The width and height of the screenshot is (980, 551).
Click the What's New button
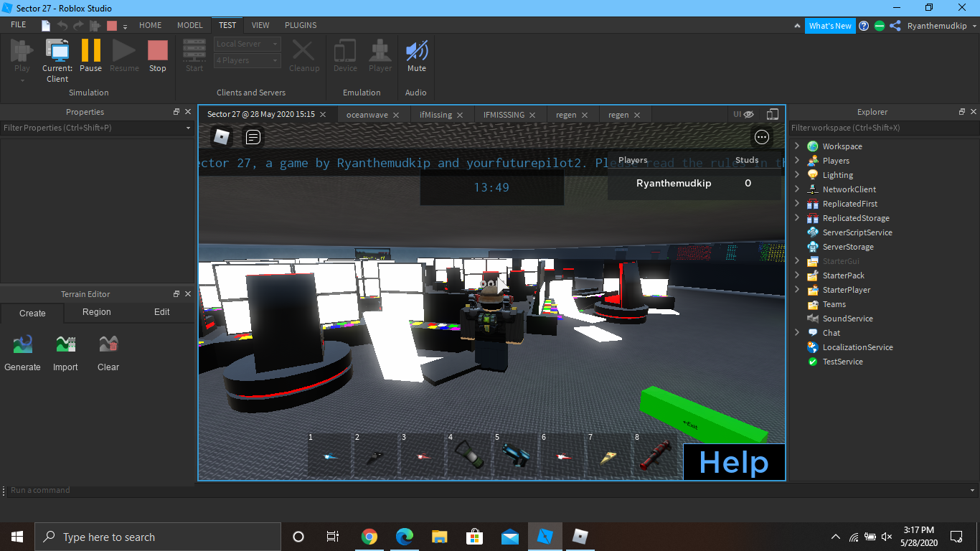(830, 26)
